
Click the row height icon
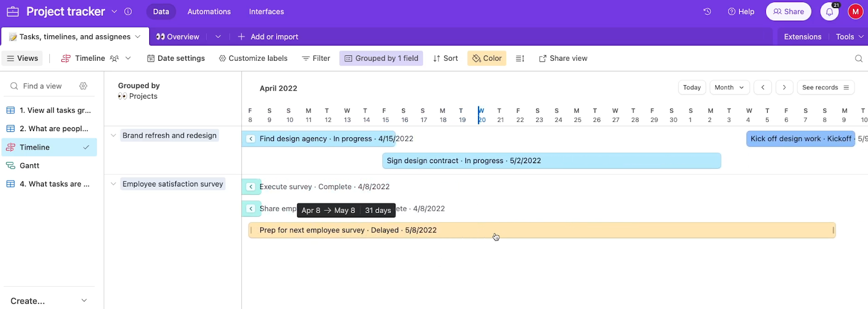pyautogui.click(x=520, y=59)
